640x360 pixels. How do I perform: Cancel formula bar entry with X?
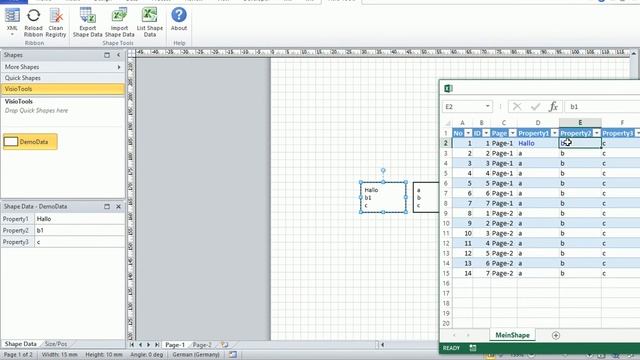pyautogui.click(x=517, y=107)
